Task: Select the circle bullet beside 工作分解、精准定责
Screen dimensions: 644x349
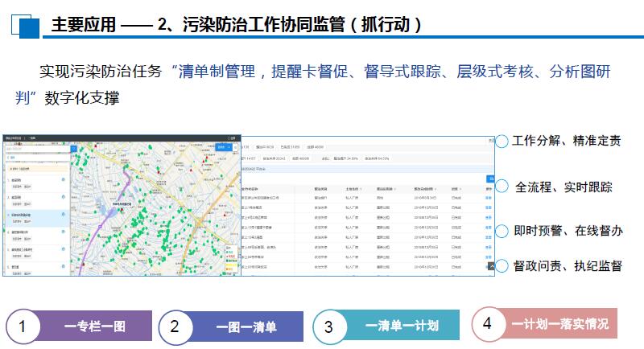Action: tap(502, 142)
